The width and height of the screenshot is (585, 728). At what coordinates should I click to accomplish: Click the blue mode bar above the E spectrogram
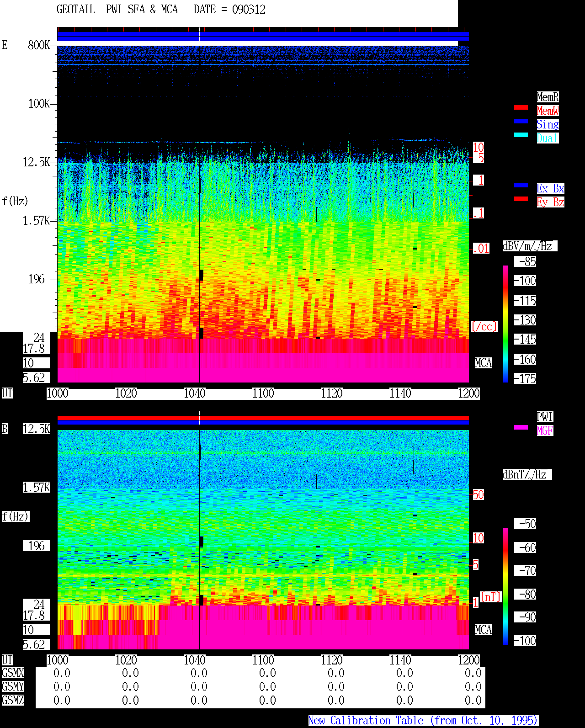[x=263, y=37]
